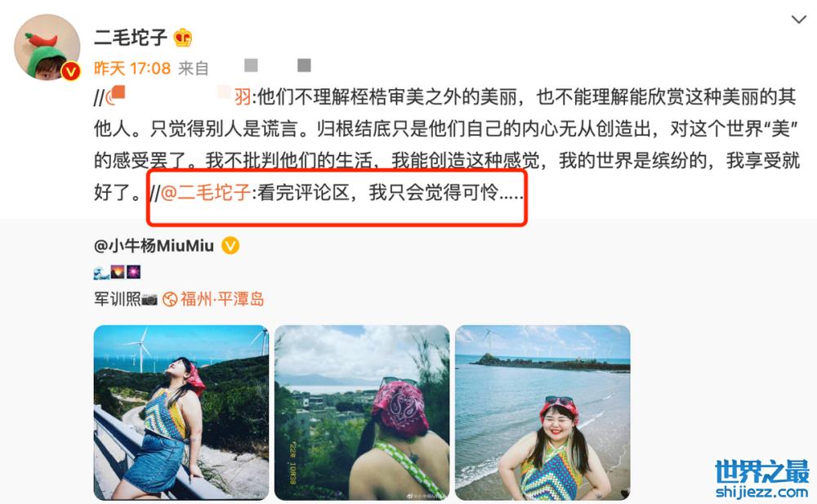Open the @小牛杨MiuMiu original poster link
This screenshot has height=504, width=817.
[154, 246]
